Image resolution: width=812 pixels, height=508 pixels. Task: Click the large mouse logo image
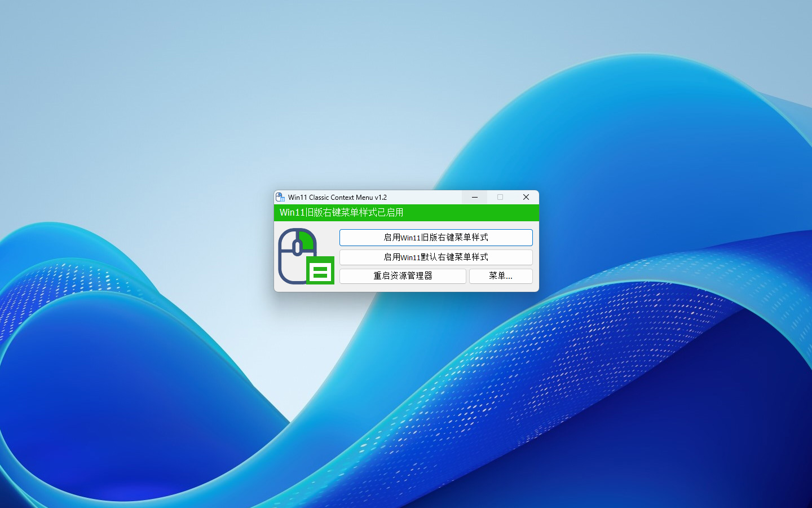[306, 256]
